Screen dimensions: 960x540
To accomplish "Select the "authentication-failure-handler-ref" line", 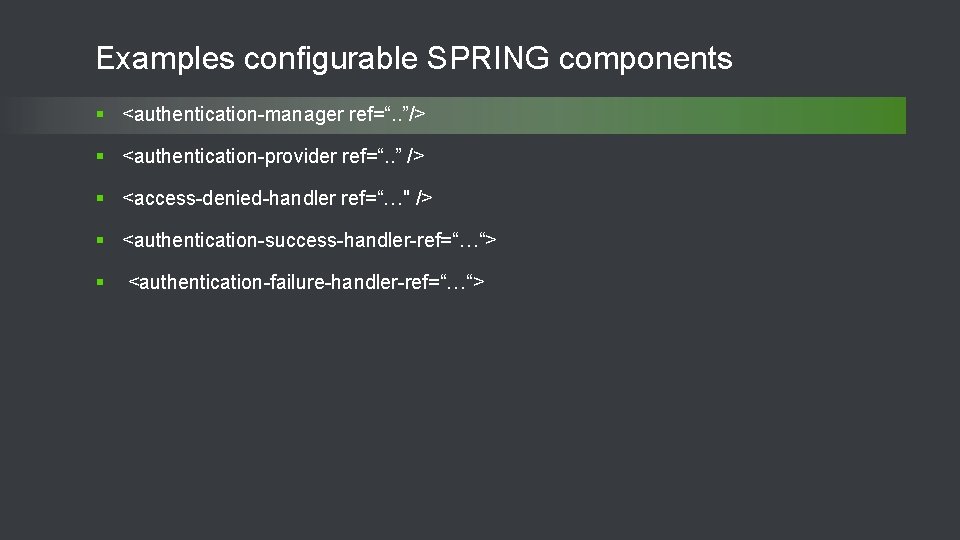I will (x=306, y=283).
